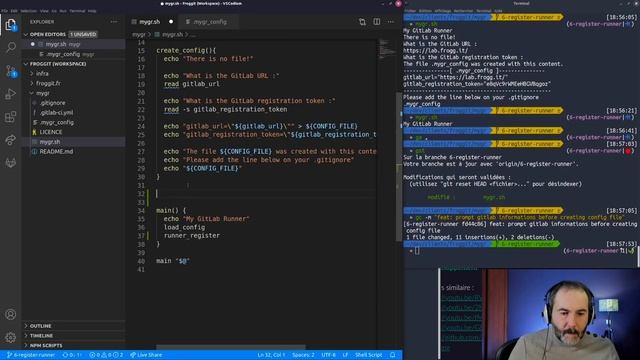Collapse the mygr folder

pyautogui.click(x=42, y=93)
